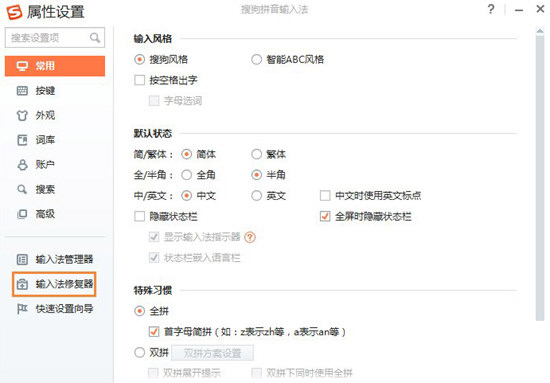This screenshot has width=550, height=383.
Task: Click the 属性设置 window title text
Action: 56,12
